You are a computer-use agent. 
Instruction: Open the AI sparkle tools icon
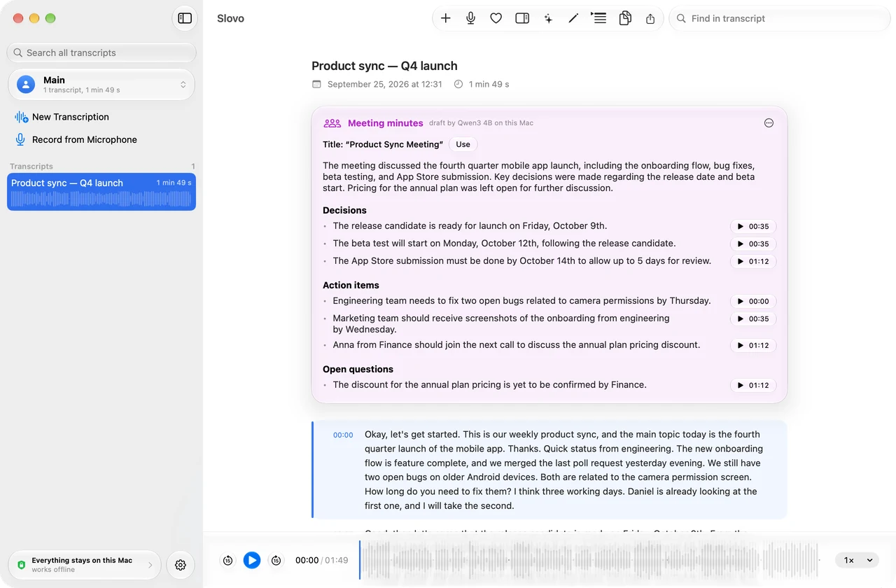pyautogui.click(x=548, y=18)
